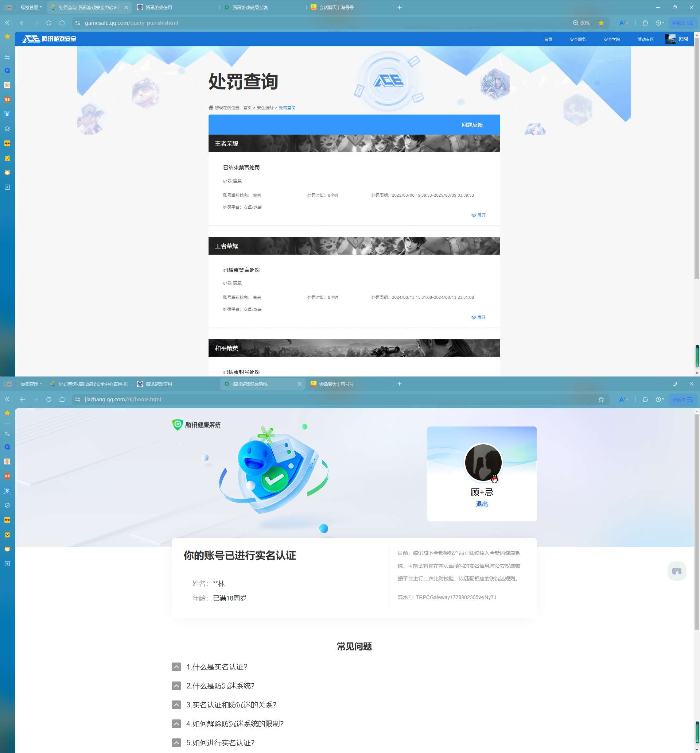Close the 处罚查询 tab in gamesafe.qq.com window
The width and height of the screenshot is (700, 753).
(126, 8)
